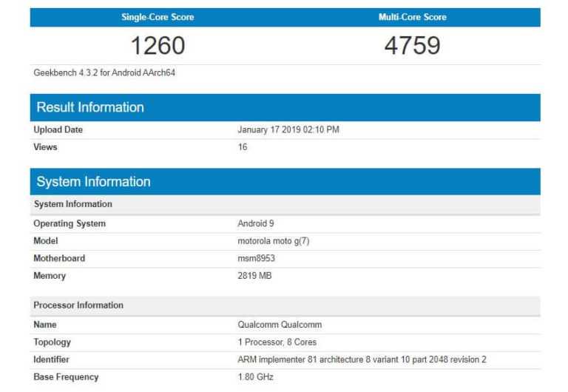Select the msm8953 value
This screenshot has width=568, height=392.
pyautogui.click(x=256, y=258)
